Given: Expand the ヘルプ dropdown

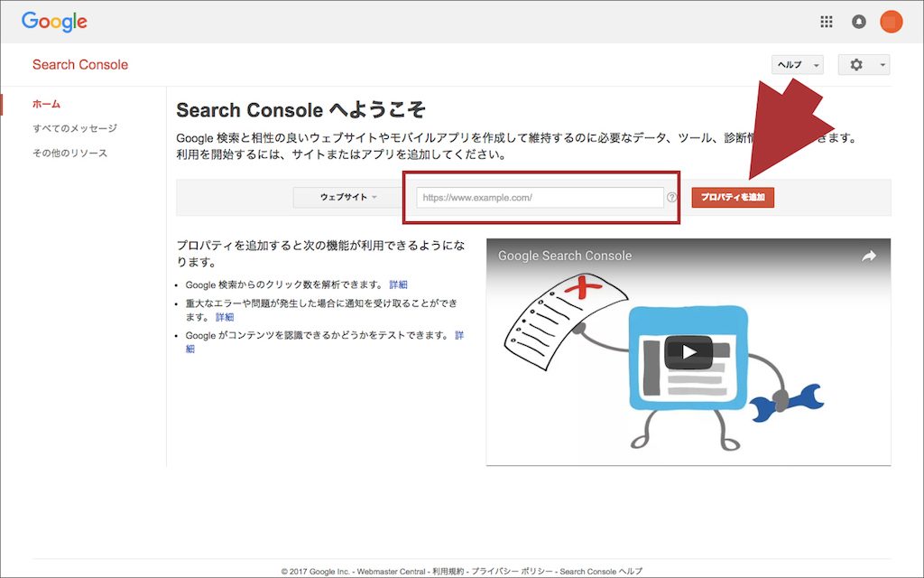Looking at the screenshot, I should pyautogui.click(x=798, y=65).
